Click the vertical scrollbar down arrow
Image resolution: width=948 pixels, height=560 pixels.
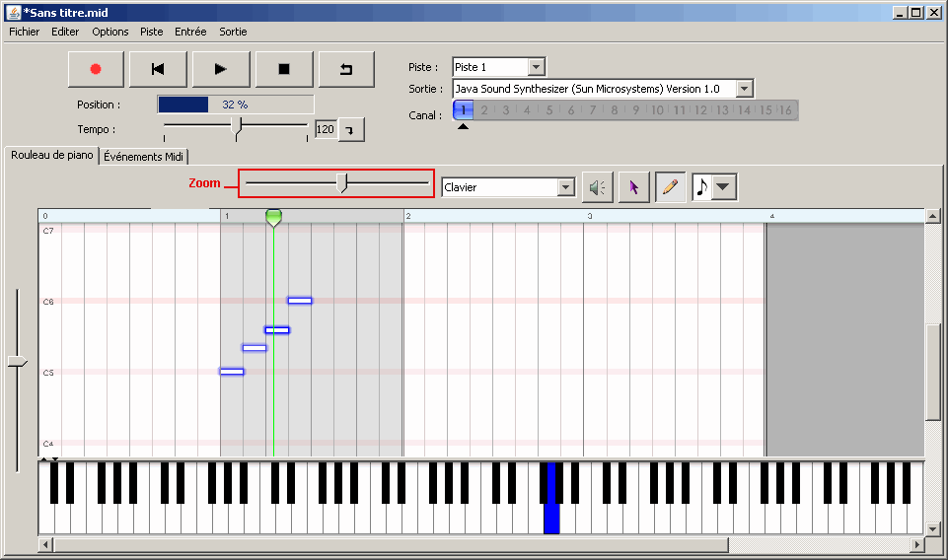tap(933, 528)
